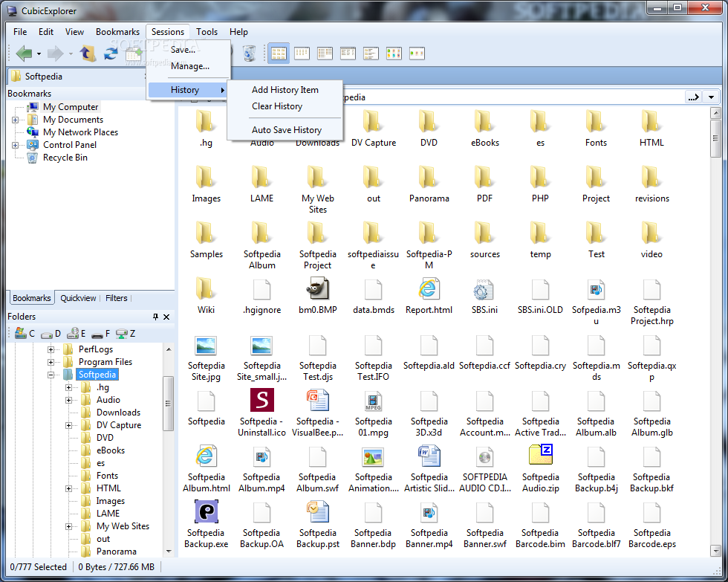Click the green Back arrow
Image resolution: width=728 pixels, height=582 pixels.
click(24, 54)
